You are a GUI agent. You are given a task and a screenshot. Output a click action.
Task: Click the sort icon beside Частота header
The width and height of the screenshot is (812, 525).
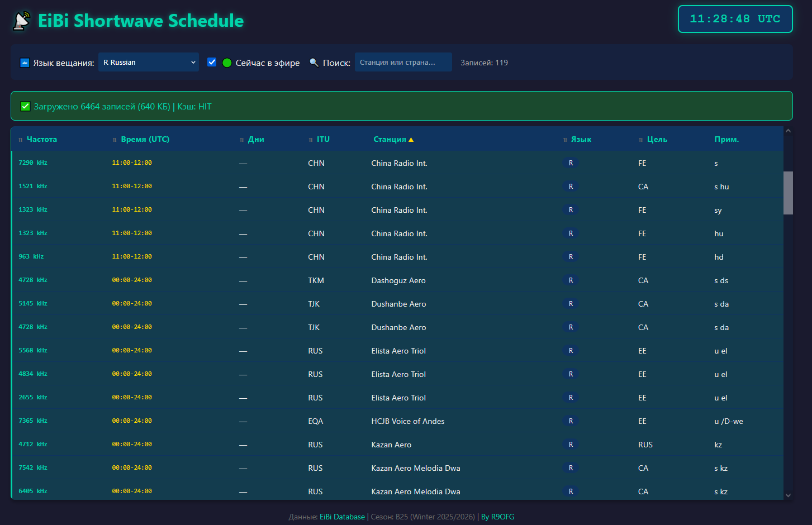click(21, 140)
